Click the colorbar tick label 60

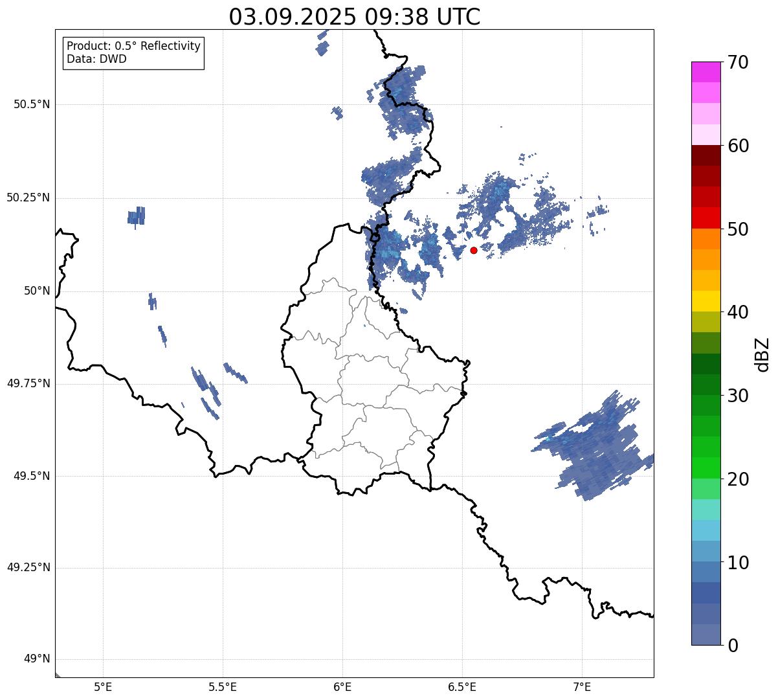tap(738, 146)
